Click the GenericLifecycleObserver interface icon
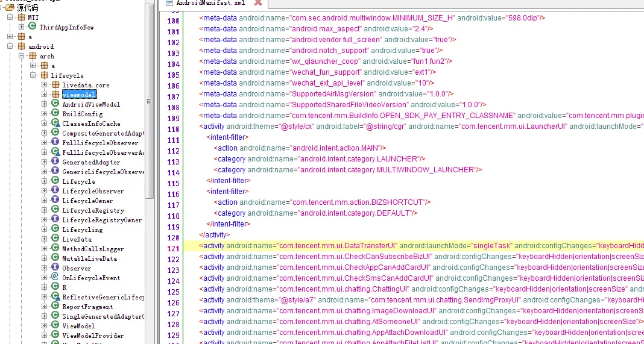Screen dimensions: 644x344 (55, 172)
